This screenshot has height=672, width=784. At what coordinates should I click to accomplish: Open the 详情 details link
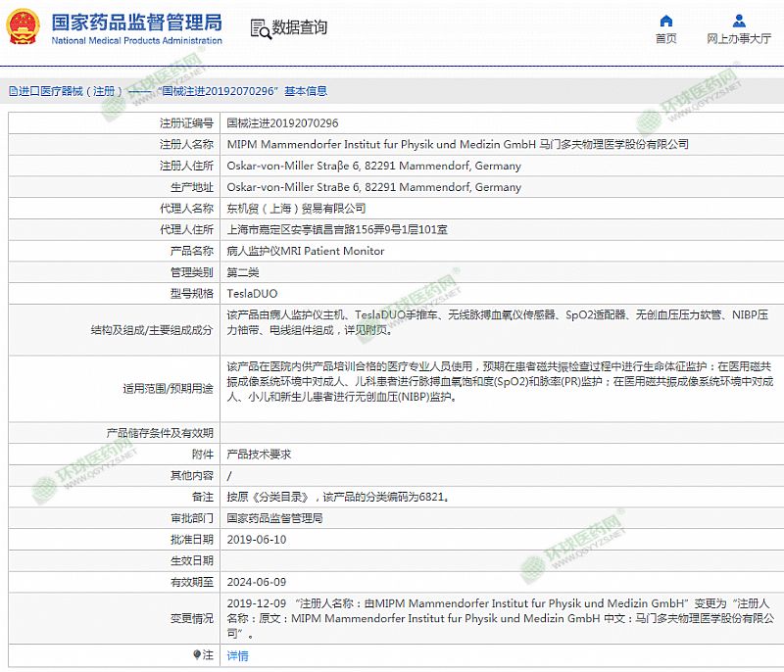pyautogui.click(x=237, y=655)
